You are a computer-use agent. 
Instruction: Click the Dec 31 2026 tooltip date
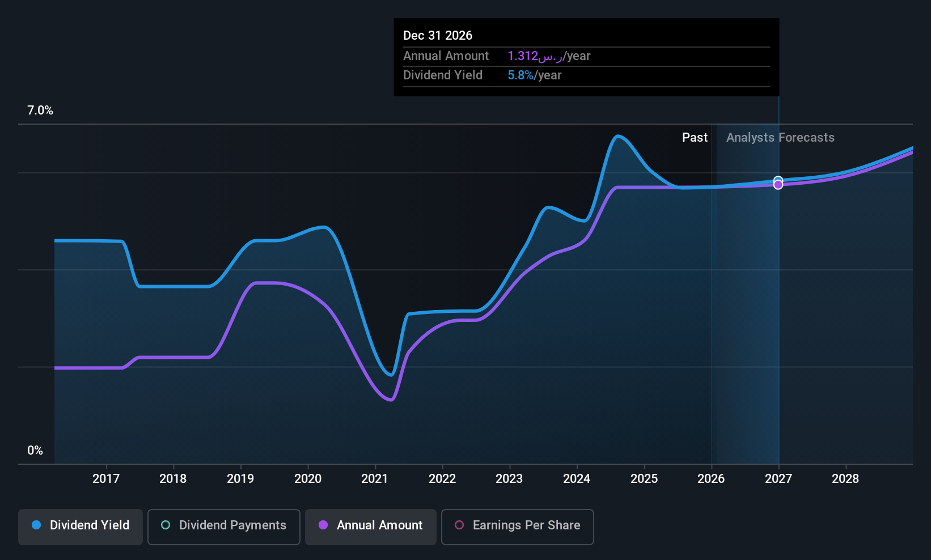[x=438, y=36]
